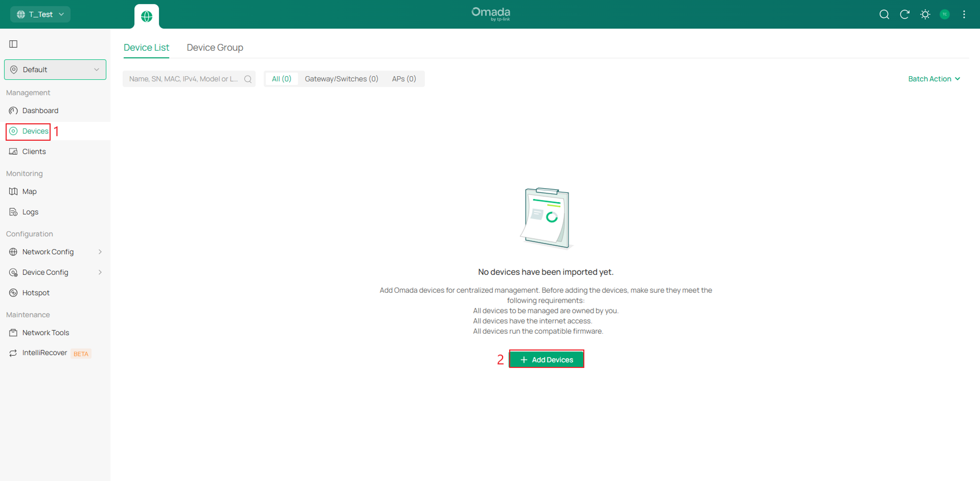Open the three-dot more options menu
The height and width of the screenshot is (481, 980).
tap(964, 14)
